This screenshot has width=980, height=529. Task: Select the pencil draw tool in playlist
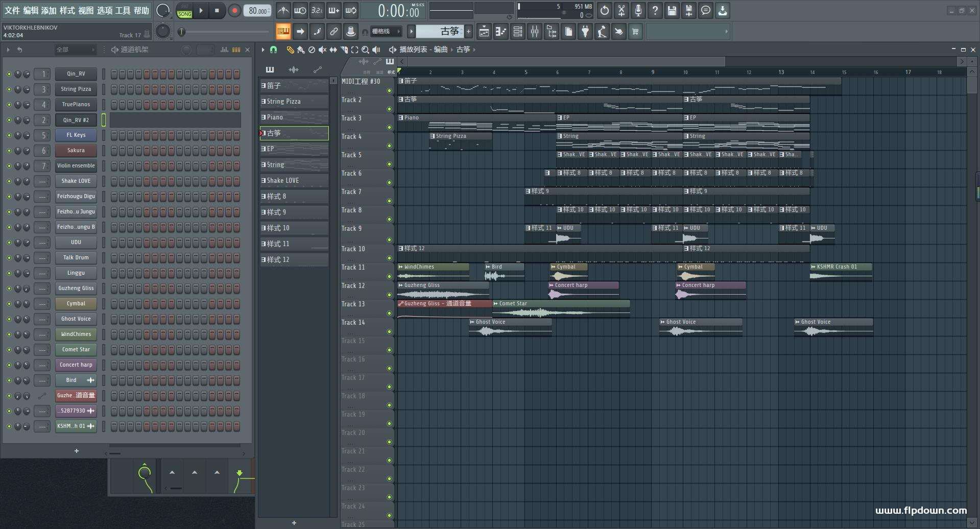[x=290, y=50]
